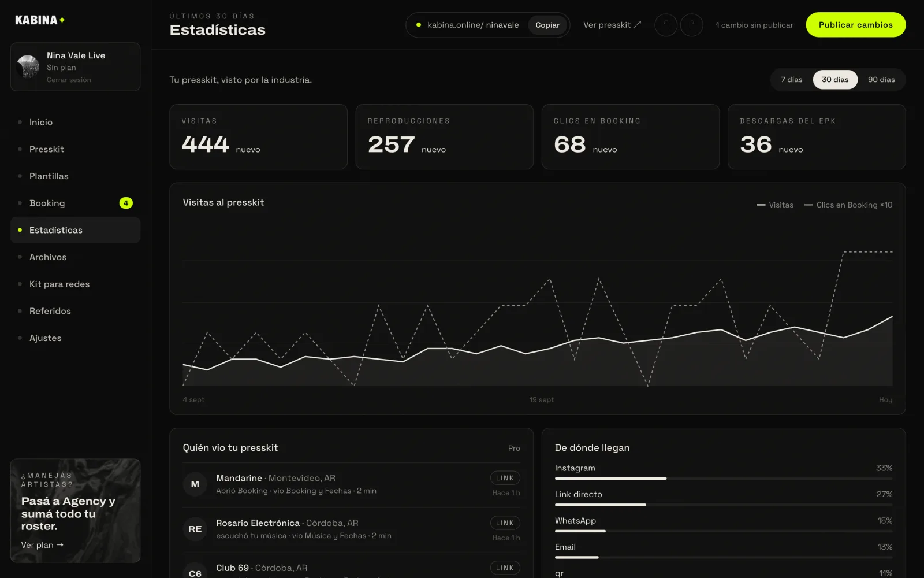Image resolution: width=924 pixels, height=578 pixels.
Task: Log out via Cerrar sesión
Action: pyautogui.click(x=69, y=80)
